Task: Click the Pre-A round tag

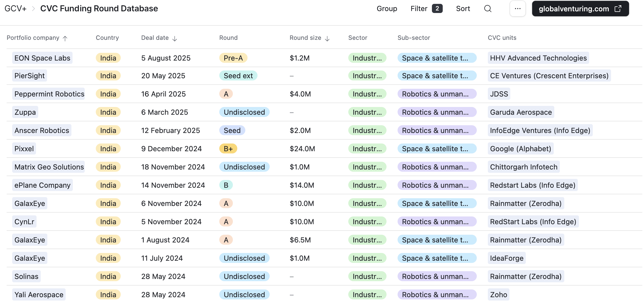Action: point(233,58)
